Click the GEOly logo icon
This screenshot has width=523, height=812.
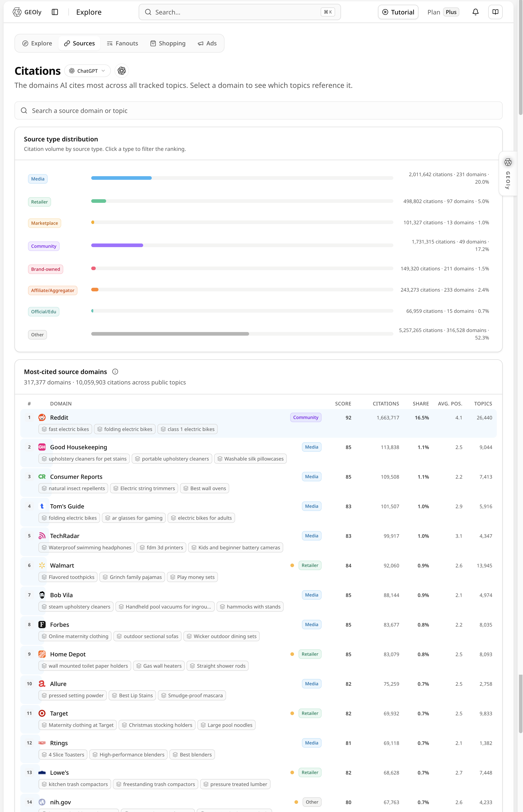(x=17, y=12)
